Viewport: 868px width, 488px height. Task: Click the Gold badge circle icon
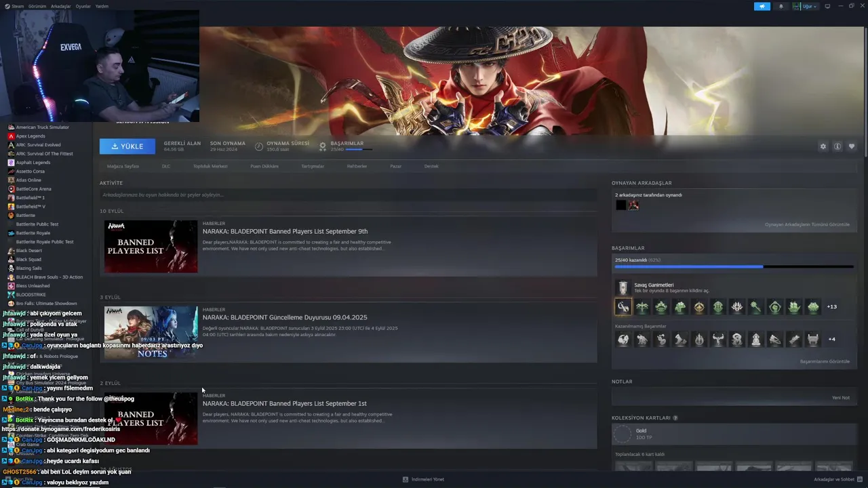pos(621,434)
